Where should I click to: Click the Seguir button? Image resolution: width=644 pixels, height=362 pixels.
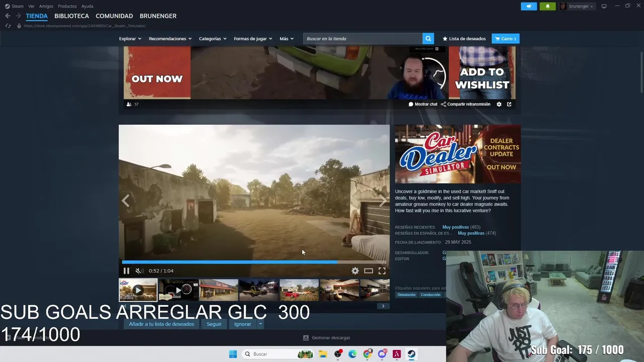(x=214, y=324)
